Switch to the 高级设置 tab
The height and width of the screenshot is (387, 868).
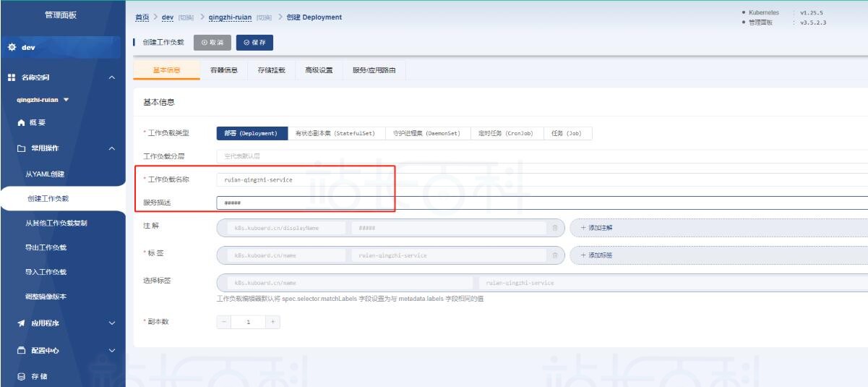(x=319, y=70)
